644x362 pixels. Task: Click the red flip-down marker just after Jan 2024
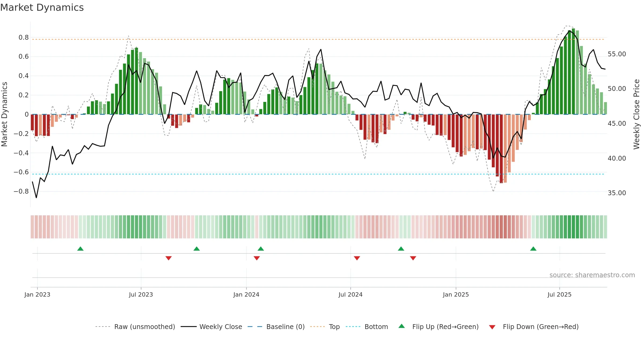257,258
